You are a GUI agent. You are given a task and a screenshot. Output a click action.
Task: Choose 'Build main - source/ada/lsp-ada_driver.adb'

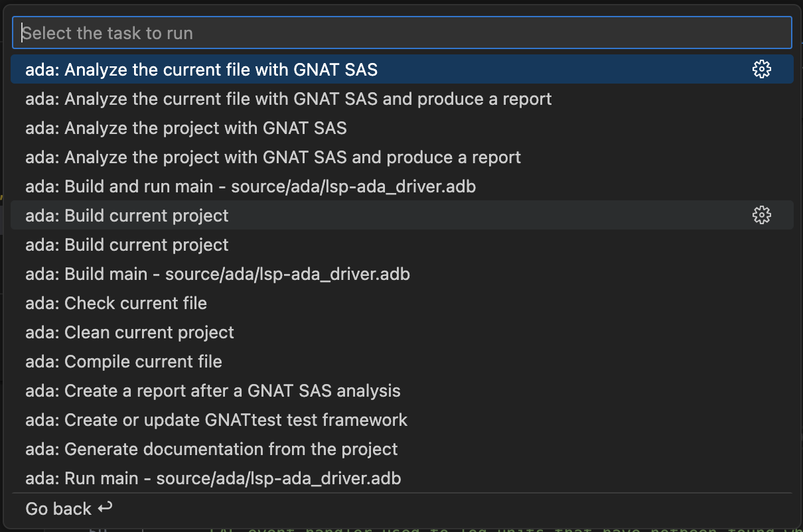(x=402, y=274)
